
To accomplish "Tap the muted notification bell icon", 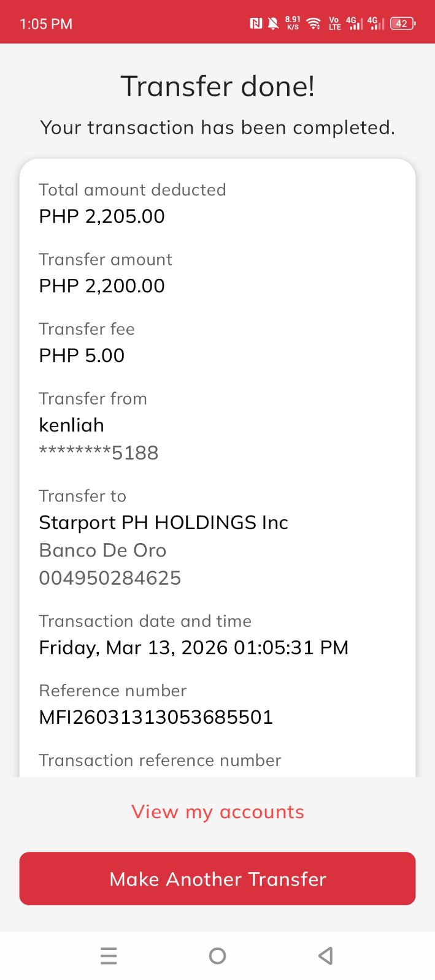I will (273, 23).
